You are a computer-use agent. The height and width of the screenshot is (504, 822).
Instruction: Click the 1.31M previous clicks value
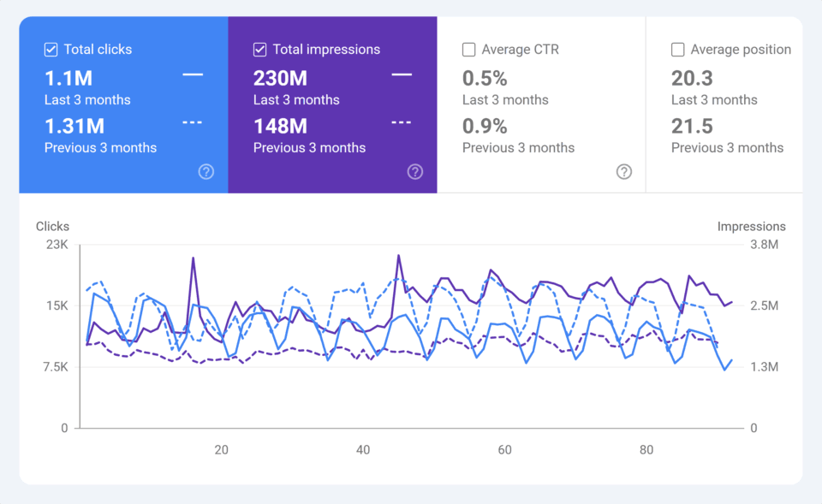(x=74, y=127)
